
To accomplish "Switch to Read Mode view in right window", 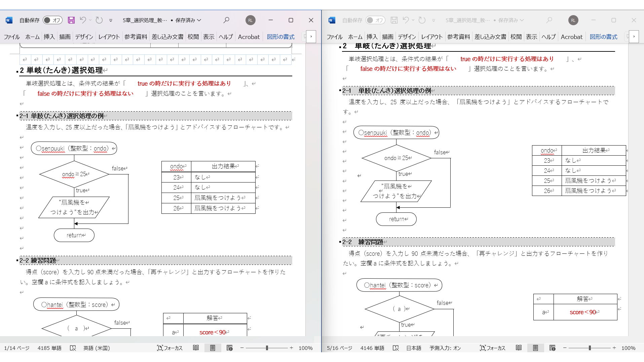I will [x=519, y=348].
